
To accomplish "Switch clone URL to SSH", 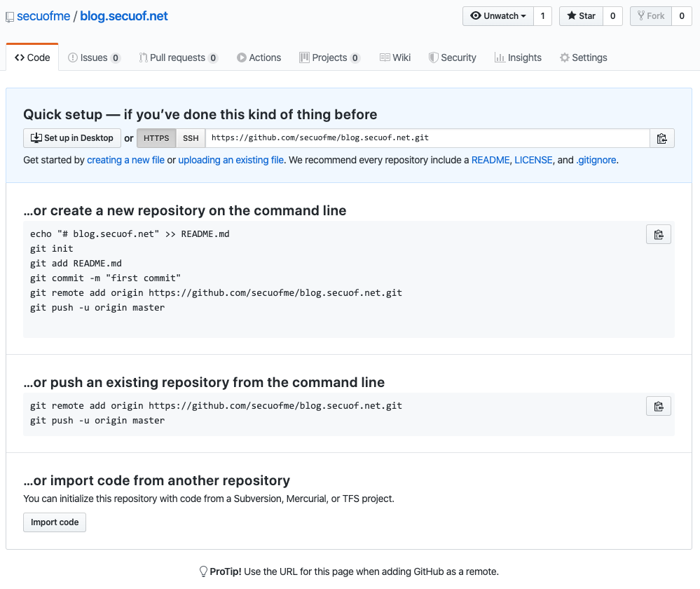I will (x=191, y=138).
